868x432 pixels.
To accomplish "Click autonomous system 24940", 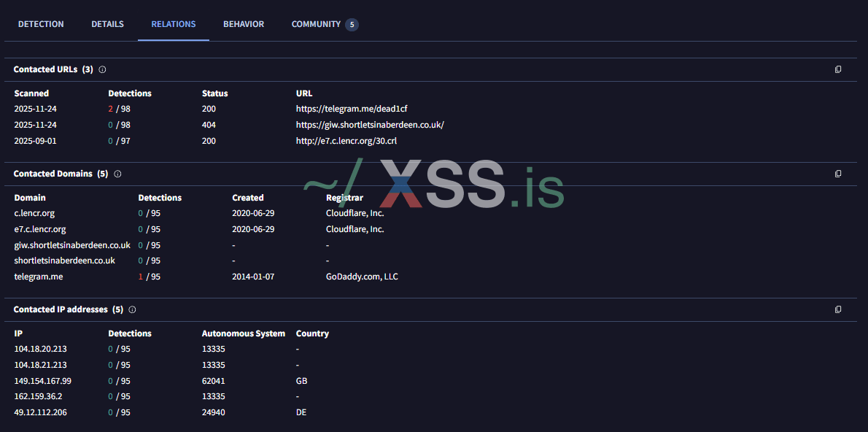I will coord(214,412).
